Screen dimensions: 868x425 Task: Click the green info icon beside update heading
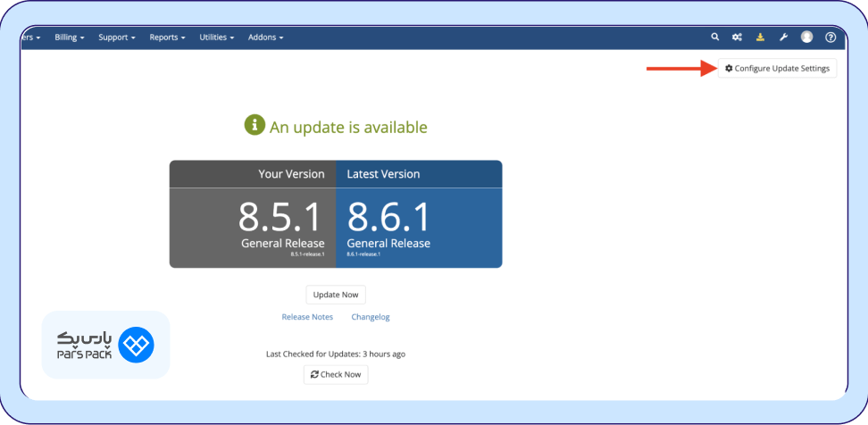coord(255,124)
